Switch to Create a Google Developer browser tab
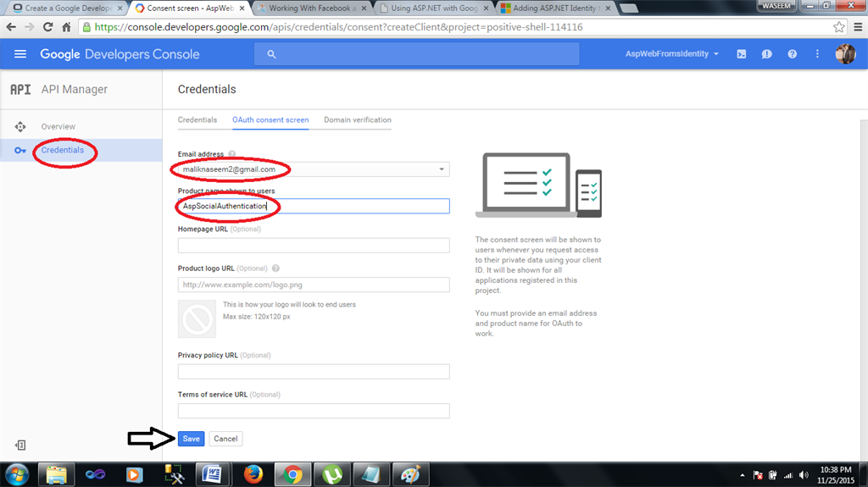 point(67,8)
